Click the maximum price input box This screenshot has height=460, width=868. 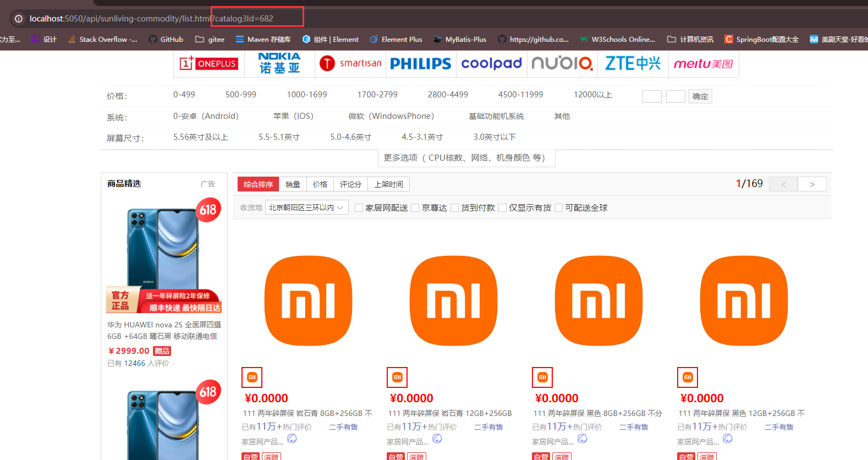[x=675, y=96]
